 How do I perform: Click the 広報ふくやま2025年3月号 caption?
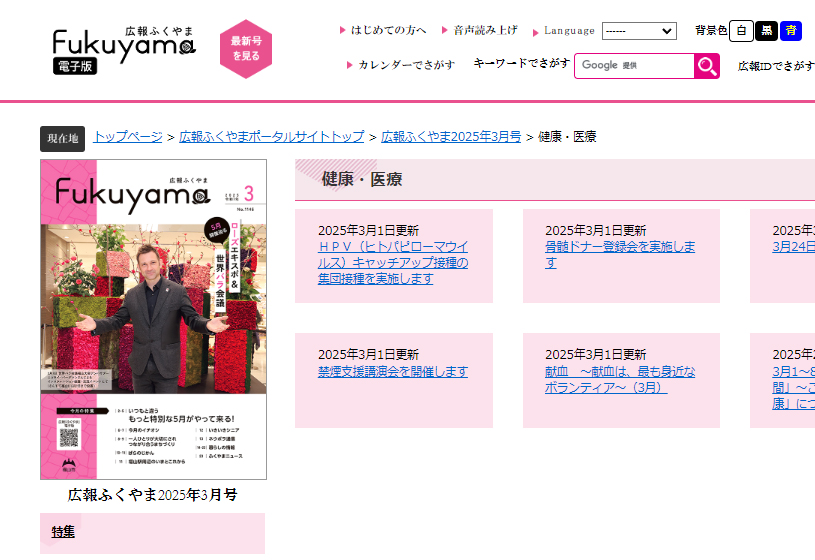click(152, 495)
